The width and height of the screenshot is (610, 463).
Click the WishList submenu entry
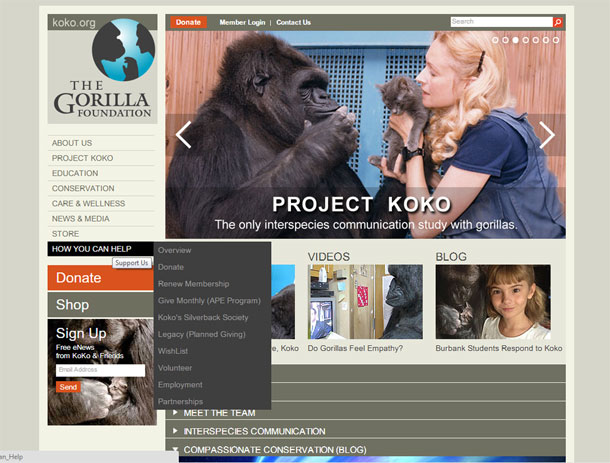pos(174,351)
